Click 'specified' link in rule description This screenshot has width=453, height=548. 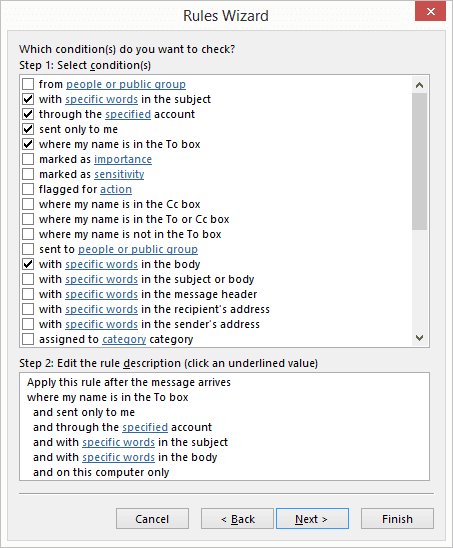click(145, 427)
